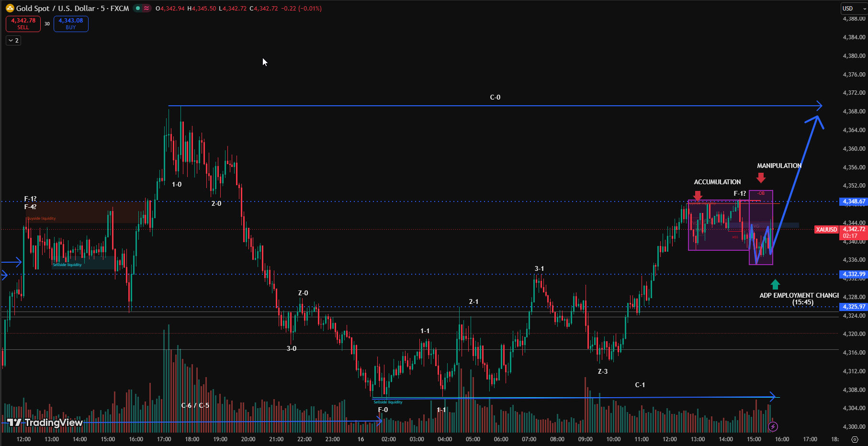Click 17:00 near the left of the time axis, before 18:00
Viewport: 868px width, 446px height.
click(x=164, y=439)
